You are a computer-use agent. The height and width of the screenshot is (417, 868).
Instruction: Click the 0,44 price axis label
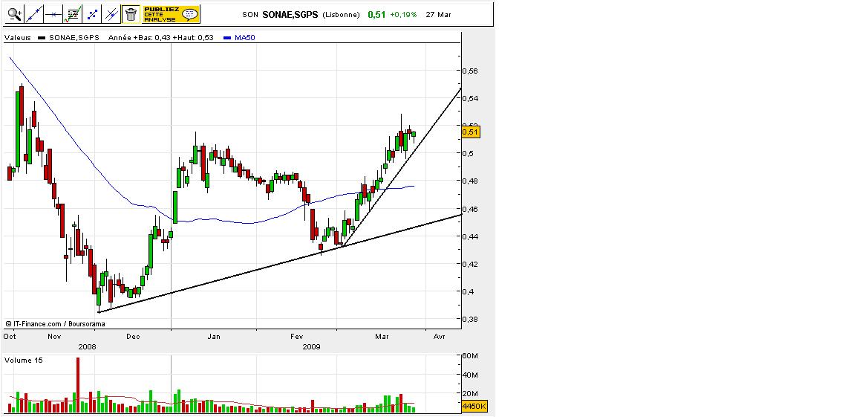tap(469, 237)
